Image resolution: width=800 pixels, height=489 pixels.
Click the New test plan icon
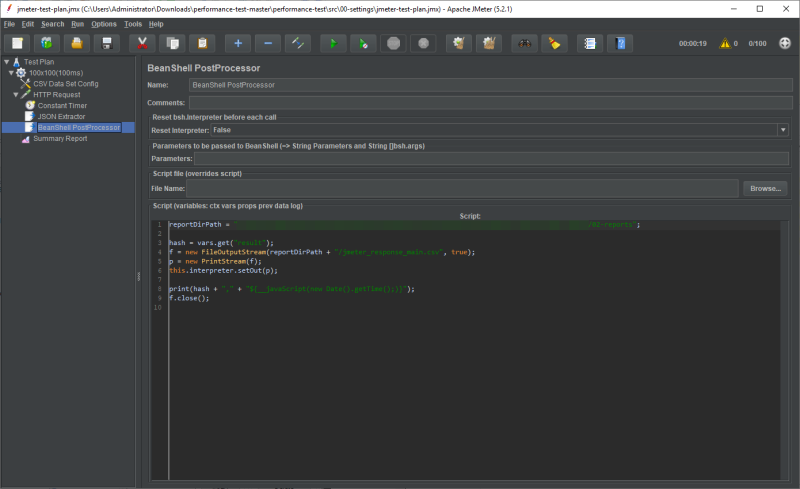[x=18, y=43]
